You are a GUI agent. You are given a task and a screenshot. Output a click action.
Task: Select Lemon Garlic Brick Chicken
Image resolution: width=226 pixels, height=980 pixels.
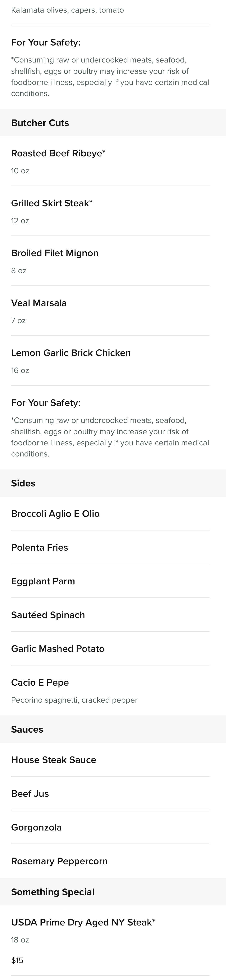pos(110,361)
